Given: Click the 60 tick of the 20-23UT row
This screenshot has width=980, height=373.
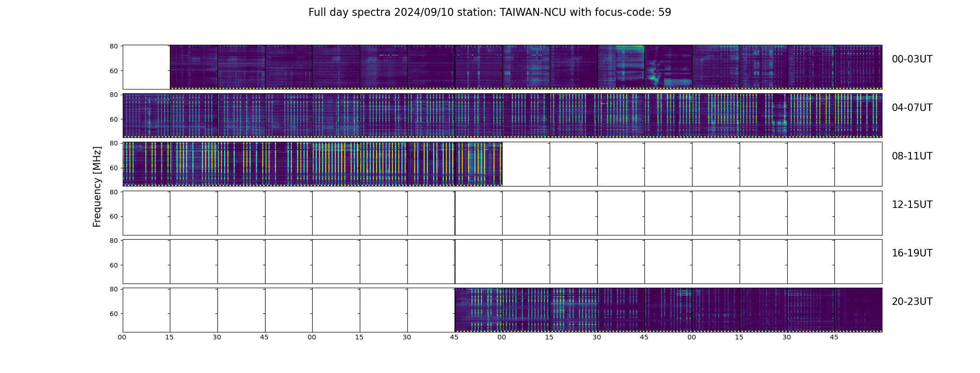Looking at the screenshot, I should pyautogui.click(x=113, y=314).
